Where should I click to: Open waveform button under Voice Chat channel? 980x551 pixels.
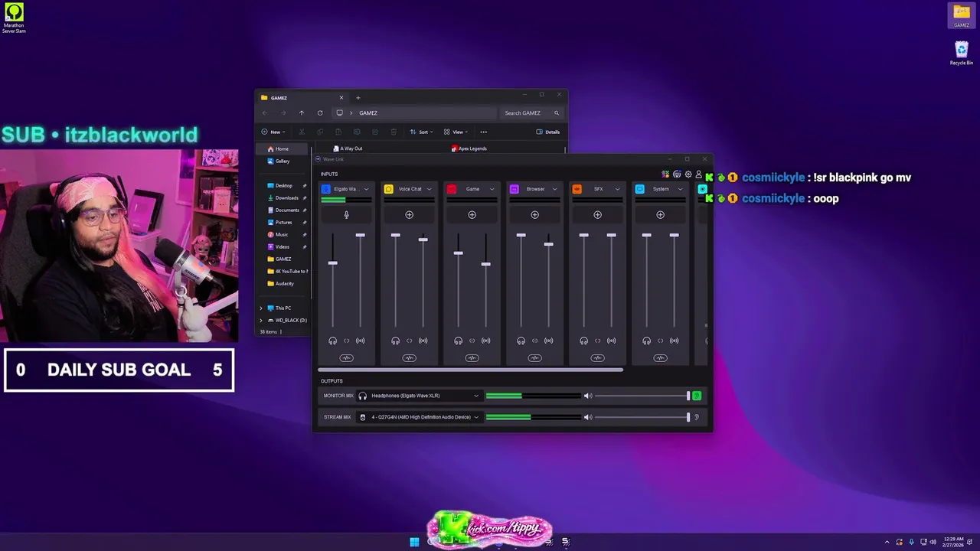point(409,358)
